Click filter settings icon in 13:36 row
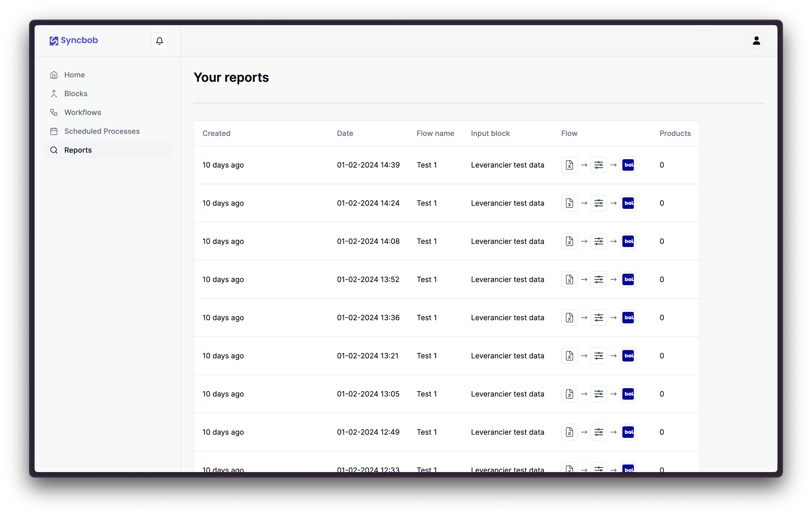 (599, 318)
